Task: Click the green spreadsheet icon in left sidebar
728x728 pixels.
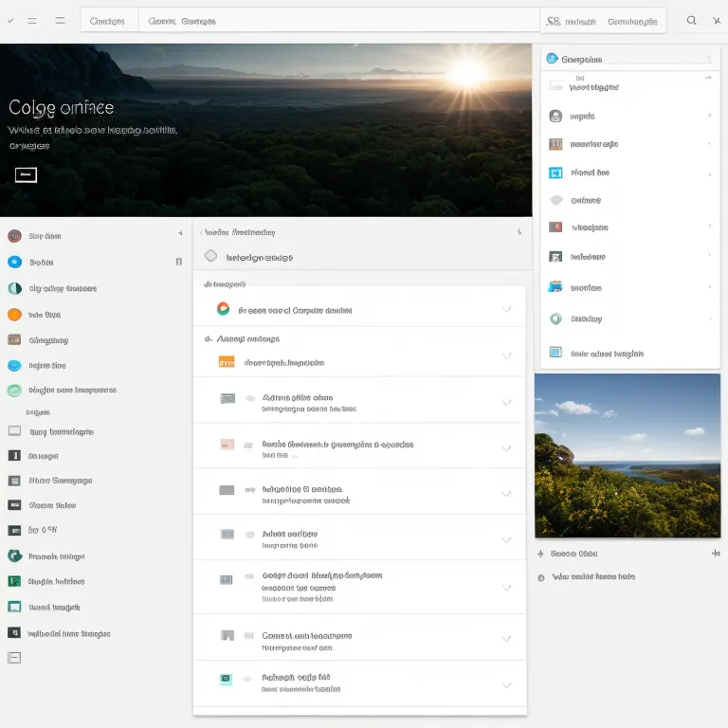Action: coord(14,581)
